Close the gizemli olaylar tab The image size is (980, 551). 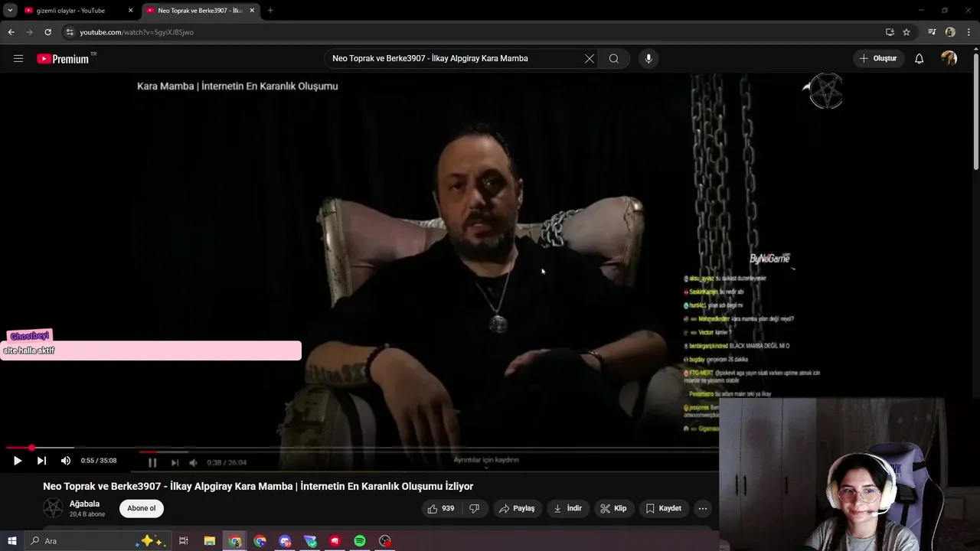point(130,11)
